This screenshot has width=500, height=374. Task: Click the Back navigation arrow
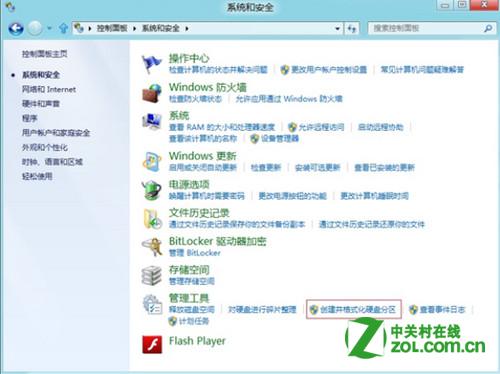[x=16, y=29]
